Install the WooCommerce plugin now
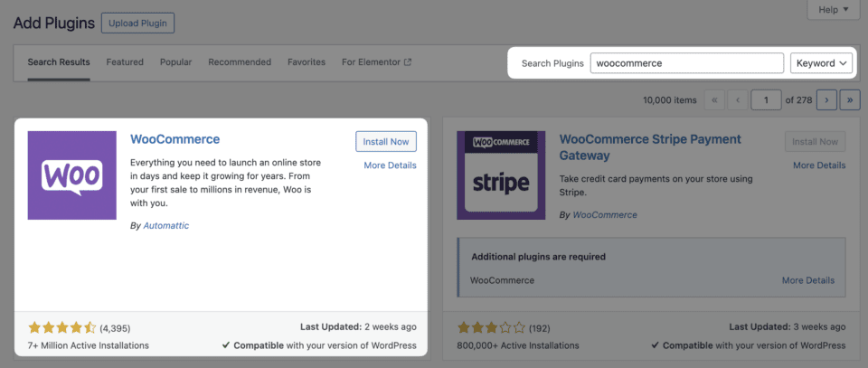 [x=386, y=142]
